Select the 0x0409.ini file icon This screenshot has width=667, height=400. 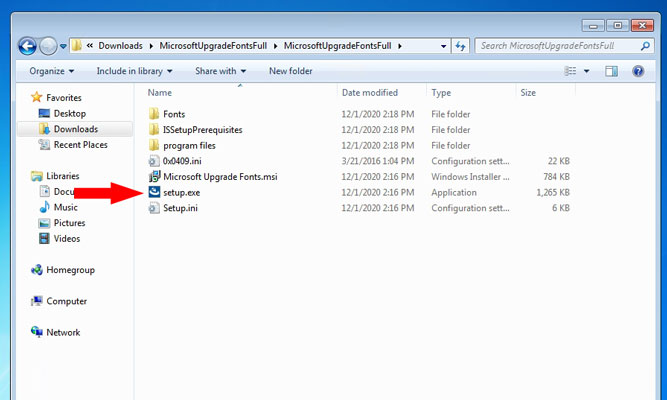pos(154,161)
